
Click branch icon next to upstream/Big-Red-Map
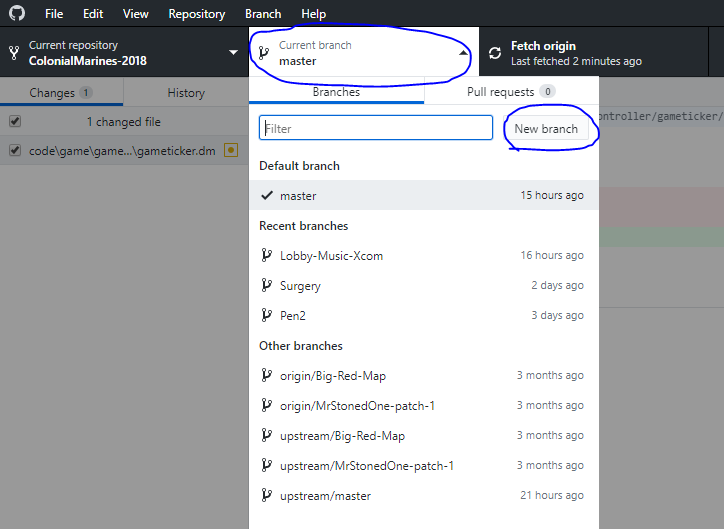pyautogui.click(x=266, y=435)
